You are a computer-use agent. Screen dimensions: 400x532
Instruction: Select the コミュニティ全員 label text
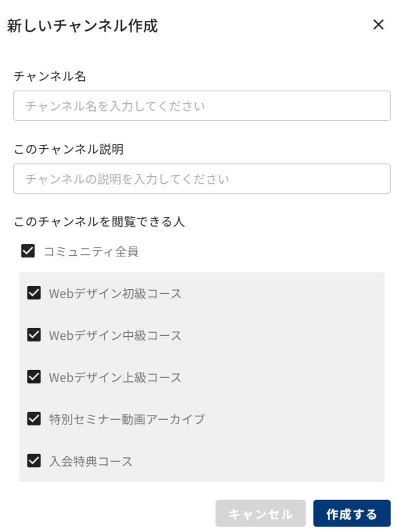(x=91, y=252)
